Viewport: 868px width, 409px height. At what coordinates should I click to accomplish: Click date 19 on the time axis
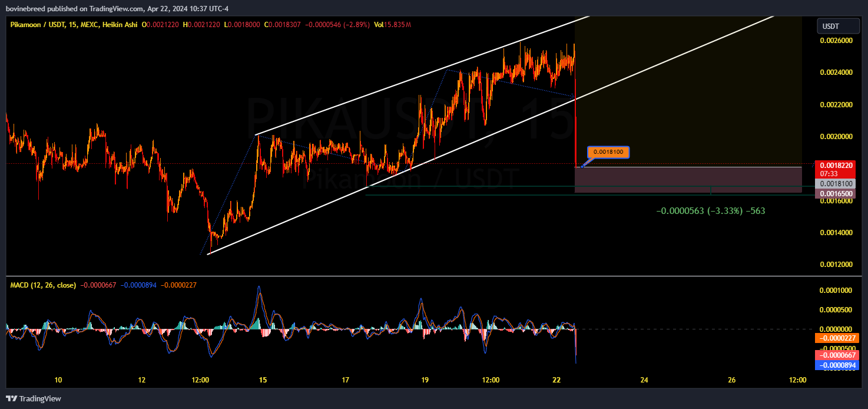(x=425, y=380)
